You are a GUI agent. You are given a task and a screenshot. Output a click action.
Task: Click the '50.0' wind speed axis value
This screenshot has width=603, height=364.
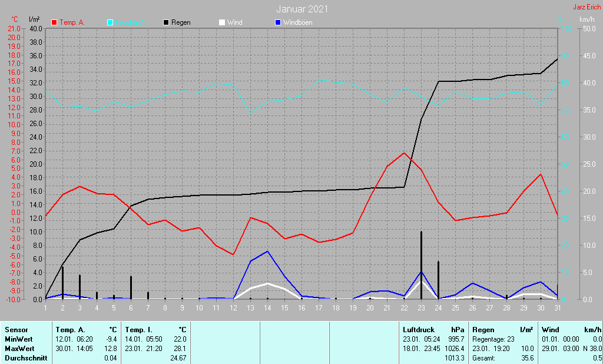[589, 29]
